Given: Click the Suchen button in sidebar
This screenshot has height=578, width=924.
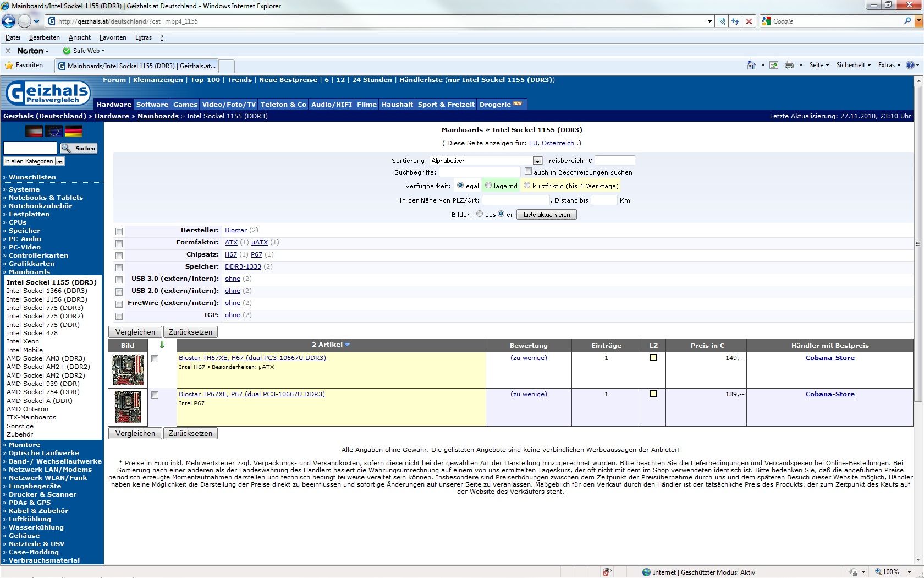Looking at the screenshot, I should [79, 148].
